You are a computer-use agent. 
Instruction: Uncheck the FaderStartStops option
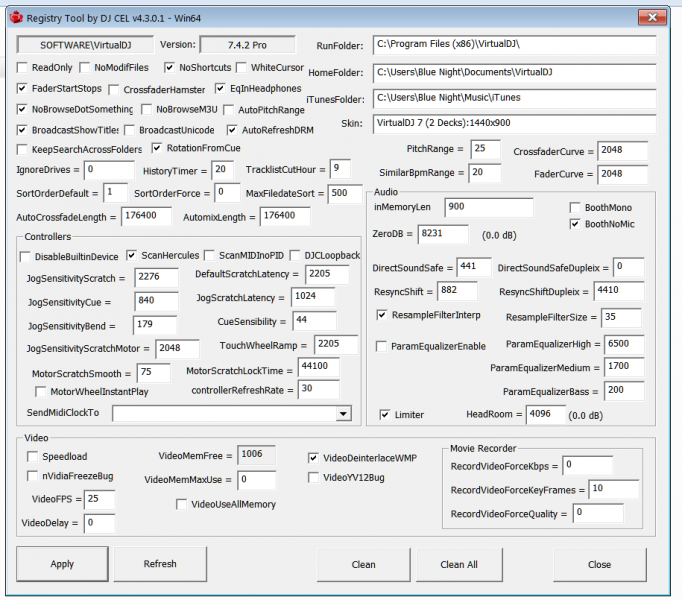pyautogui.click(x=23, y=89)
